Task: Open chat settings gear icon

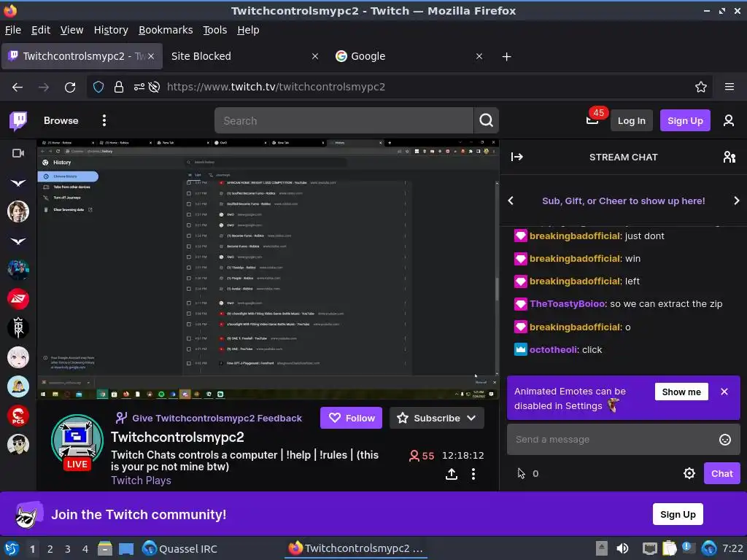Action: (689, 473)
